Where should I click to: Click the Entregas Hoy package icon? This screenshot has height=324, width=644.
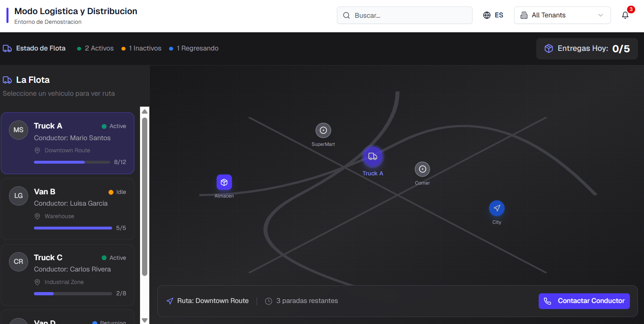tap(548, 48)
